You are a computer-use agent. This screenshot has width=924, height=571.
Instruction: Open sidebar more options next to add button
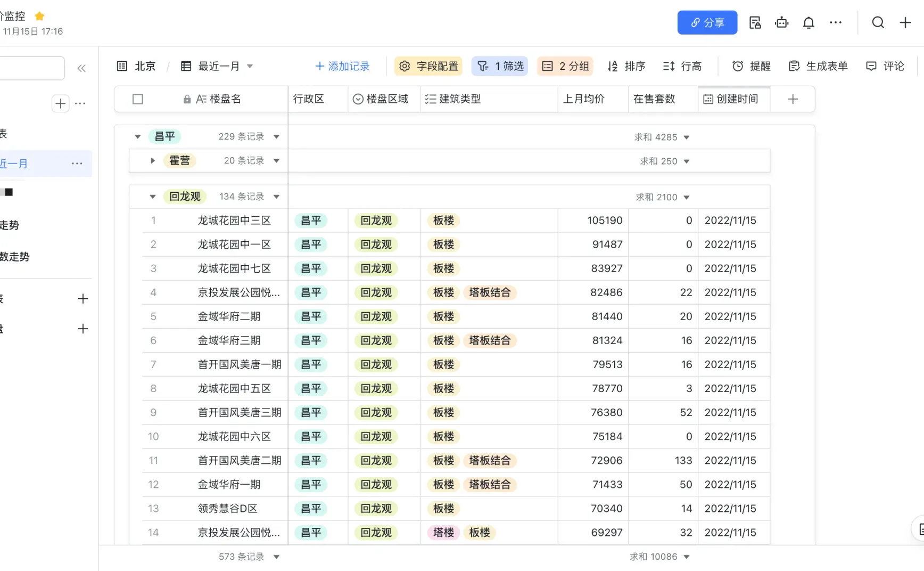tap(80, 103)
